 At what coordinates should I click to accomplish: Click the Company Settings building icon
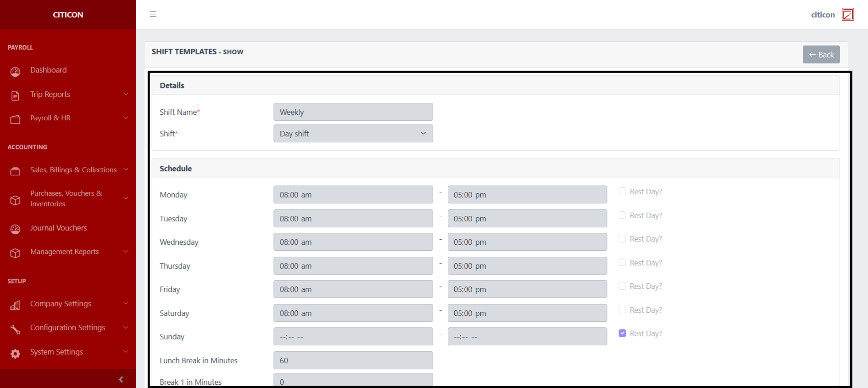tap(15, 305)
